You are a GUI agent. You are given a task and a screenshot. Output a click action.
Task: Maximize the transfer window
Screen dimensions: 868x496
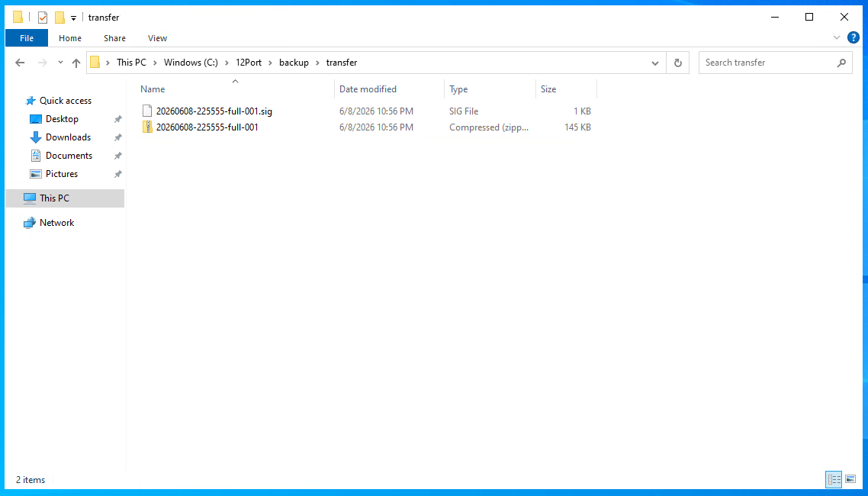809,17
